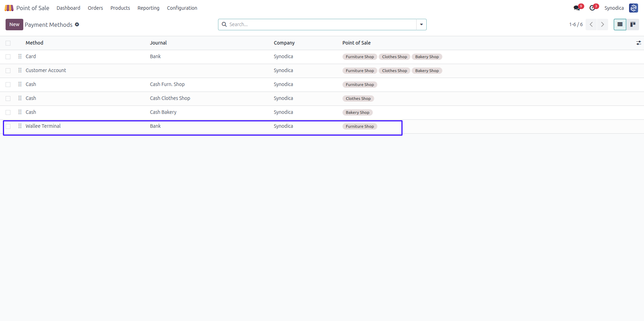Switch to kanban view icon
Viewport: 644px width, 321px height.
pos(633,24)
